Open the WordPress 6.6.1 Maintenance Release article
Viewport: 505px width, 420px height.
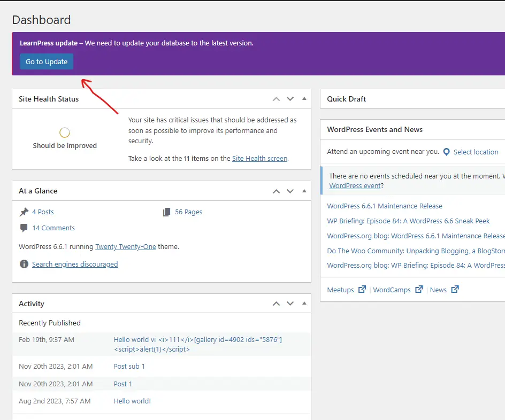(x=385, y=206)
